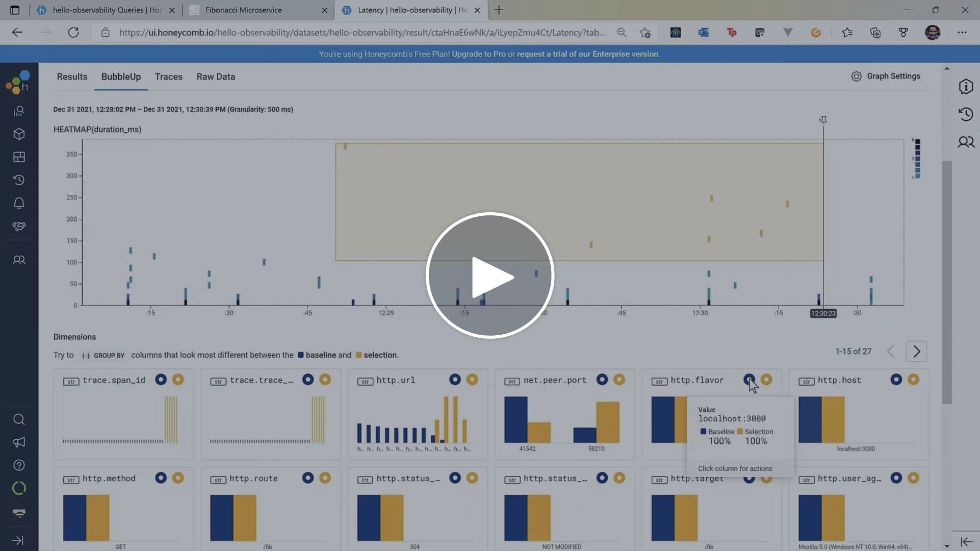Screen dimensions: 980x551
Task: Open the query info icon on right panel
Action: [x=966, y=87]
